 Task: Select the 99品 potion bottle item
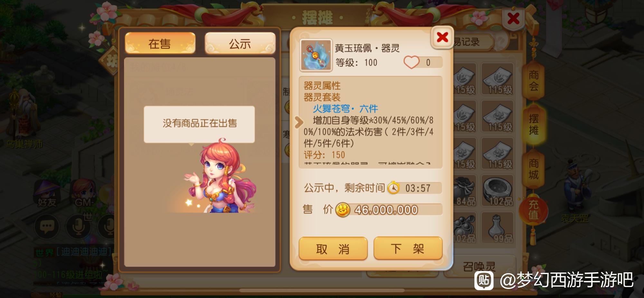[x=497, y=228]
